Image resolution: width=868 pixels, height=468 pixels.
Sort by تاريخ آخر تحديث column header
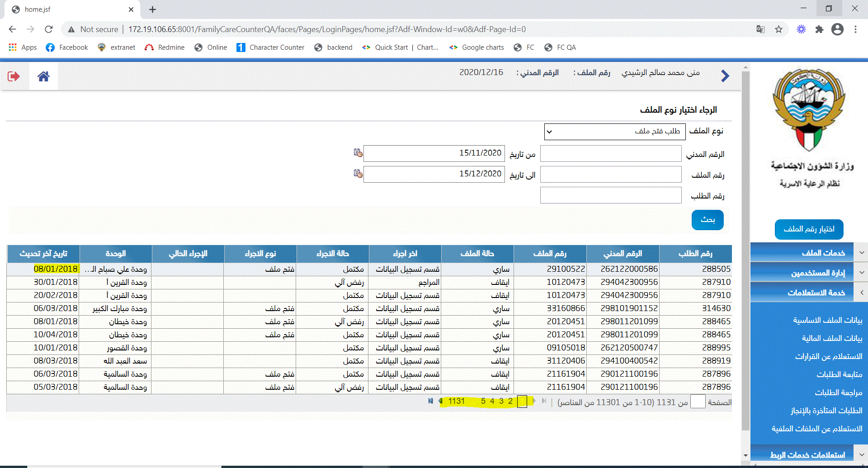click(x=43, y=254)
